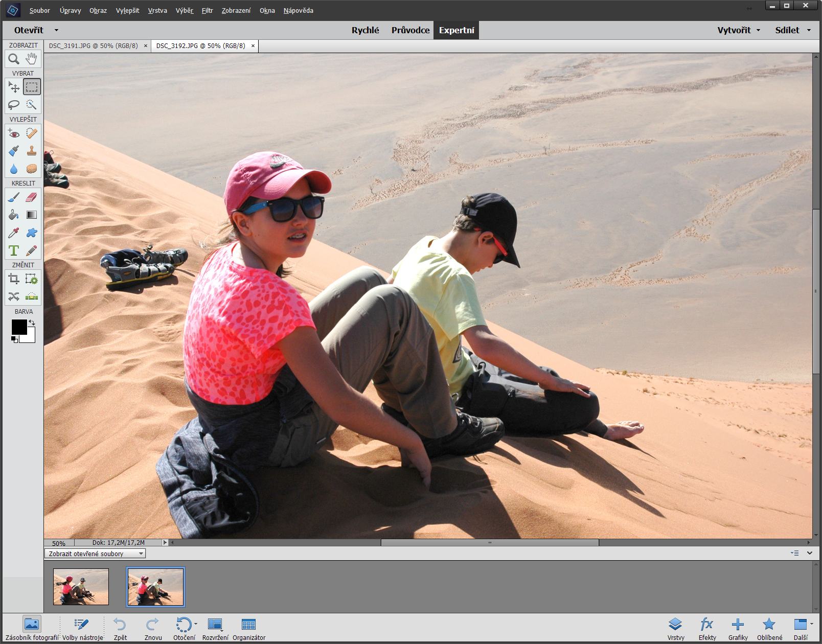Toggle the Vrstvy layers panel
The image size is (822, 644).
675,628
